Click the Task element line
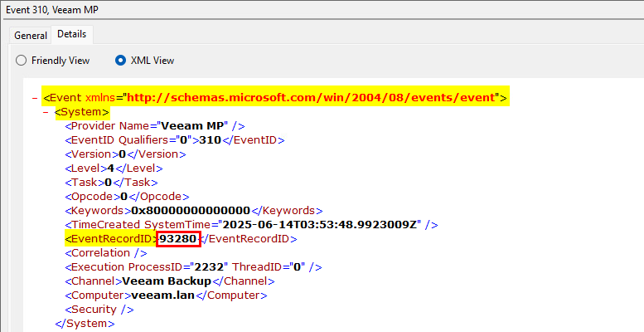Viewport: 644px width, 332px height. coord(111,183)
